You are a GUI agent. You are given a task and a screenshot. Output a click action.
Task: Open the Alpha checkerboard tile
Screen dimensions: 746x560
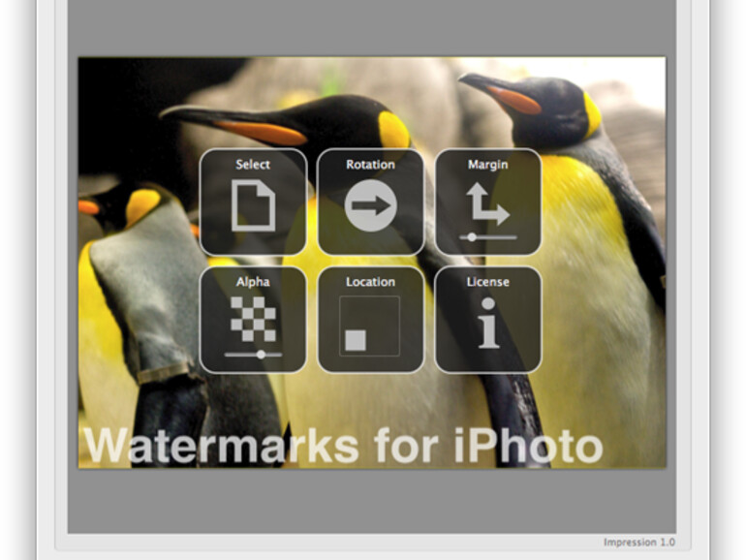point(253,320)
